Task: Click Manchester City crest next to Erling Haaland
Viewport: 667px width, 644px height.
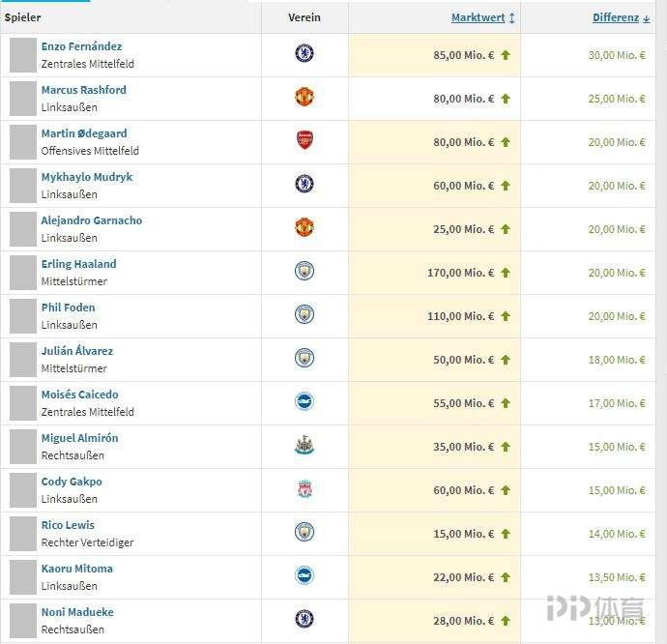Action: pyautogui.click(x=304, y=271)
